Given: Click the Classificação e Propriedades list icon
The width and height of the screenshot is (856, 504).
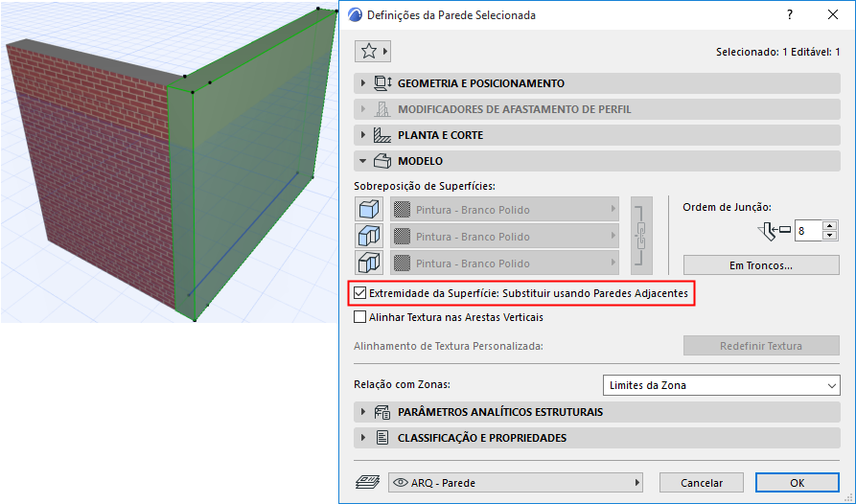Looking at the screenshot, I should pos(382,438).
